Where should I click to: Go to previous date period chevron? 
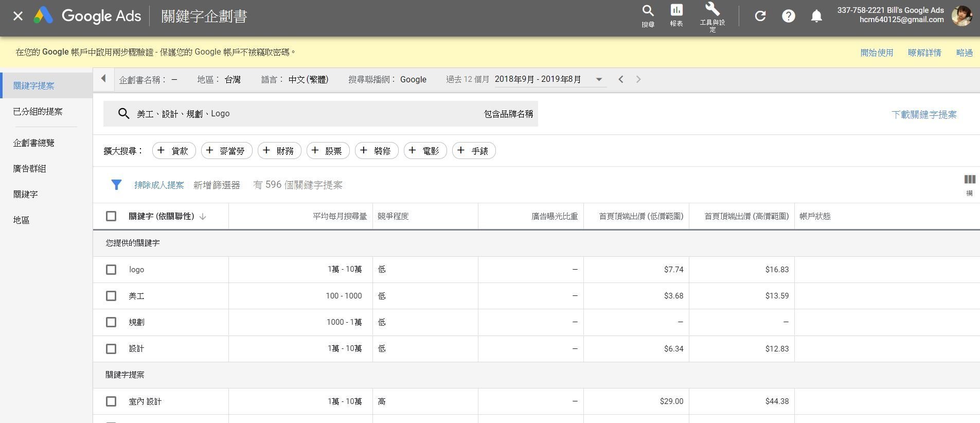pos(621,79)
